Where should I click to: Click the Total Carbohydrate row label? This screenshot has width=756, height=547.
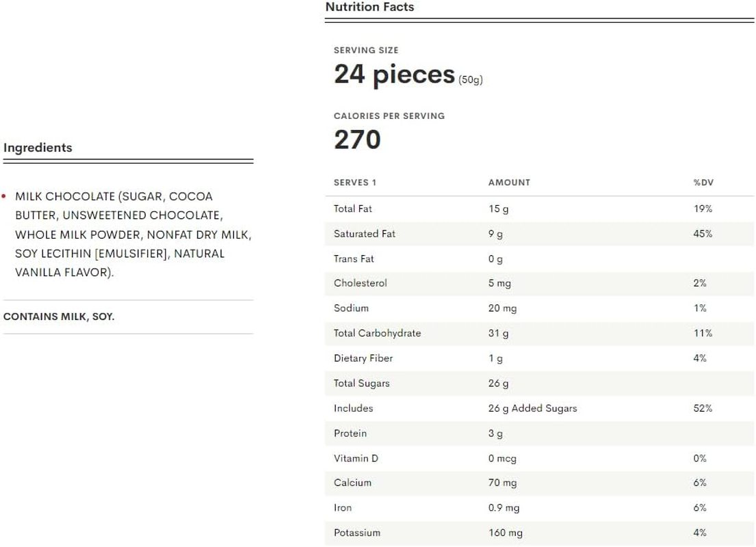coord(377,333)
